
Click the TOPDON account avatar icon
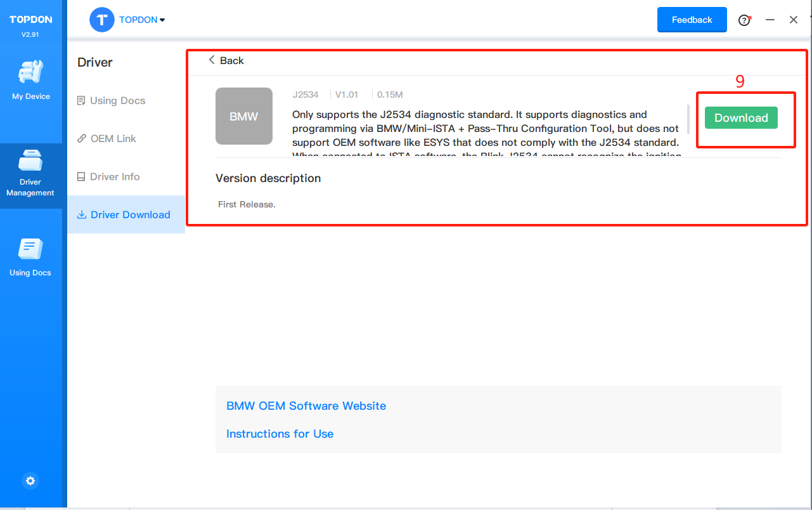tap(101, 20)
